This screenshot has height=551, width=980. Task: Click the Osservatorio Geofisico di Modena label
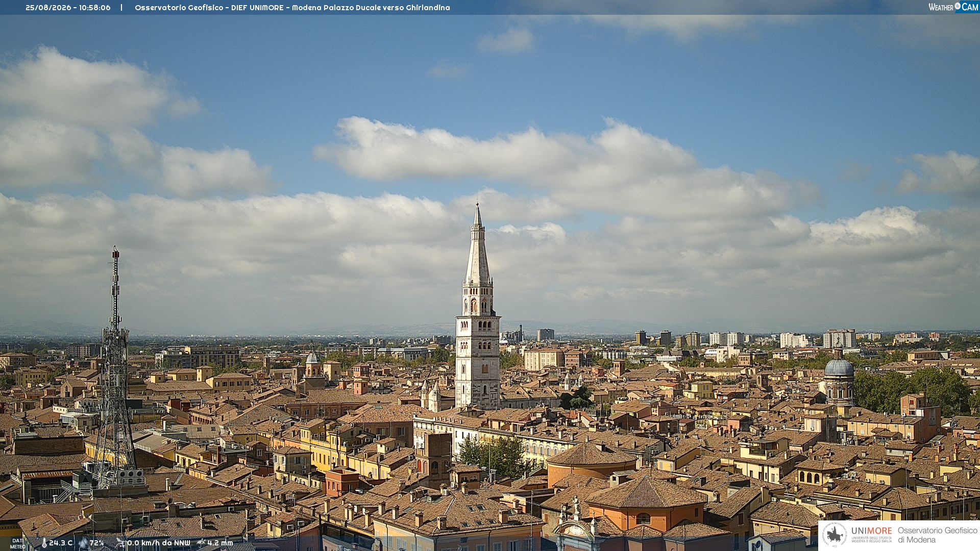(937, 535)
